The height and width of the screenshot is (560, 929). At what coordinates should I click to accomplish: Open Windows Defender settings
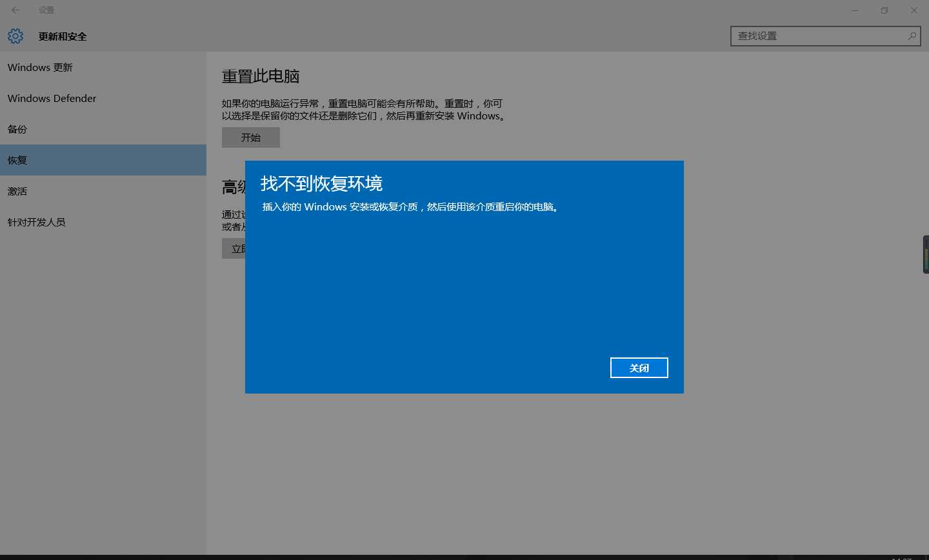pos(103,98)
